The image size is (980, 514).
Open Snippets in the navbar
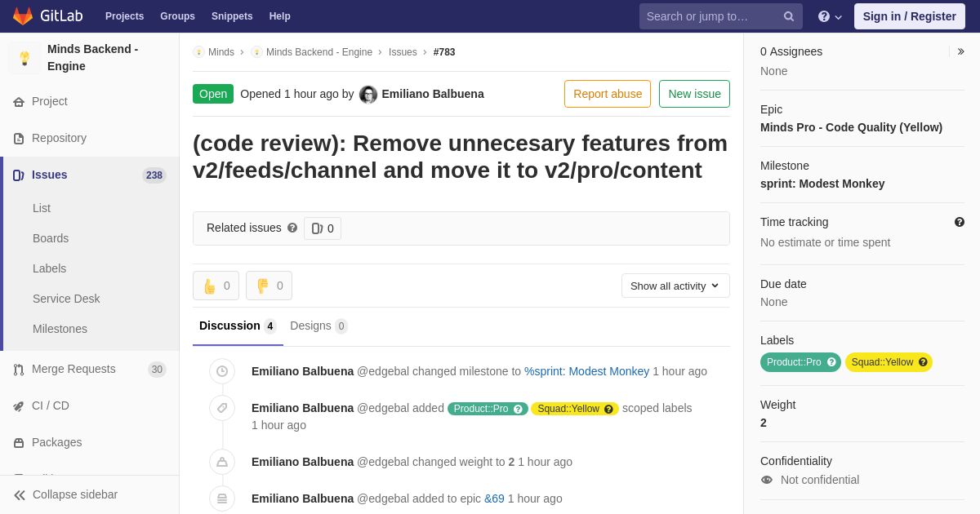click(x=232, y=16)
